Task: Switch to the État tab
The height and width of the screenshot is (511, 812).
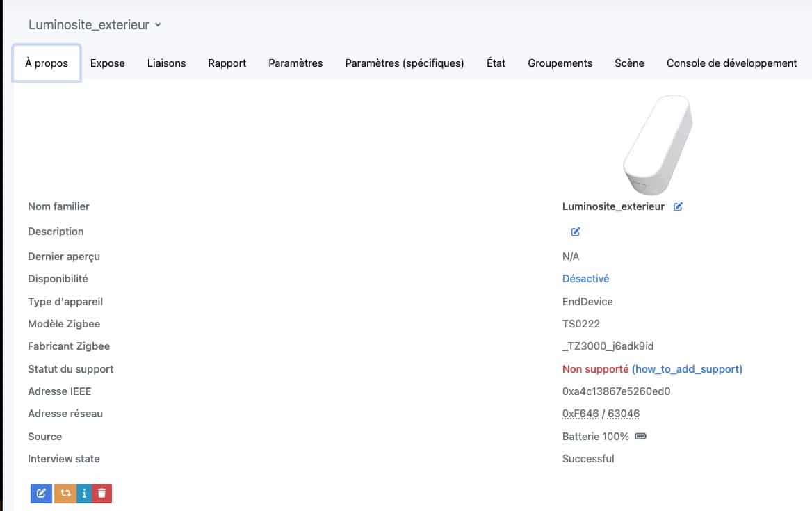Action: [x=496, y=63]
